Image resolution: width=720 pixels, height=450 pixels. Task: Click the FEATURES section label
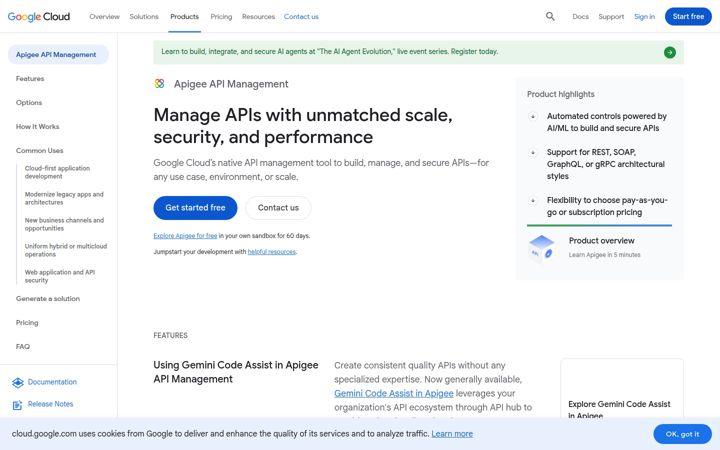(170, 336)
